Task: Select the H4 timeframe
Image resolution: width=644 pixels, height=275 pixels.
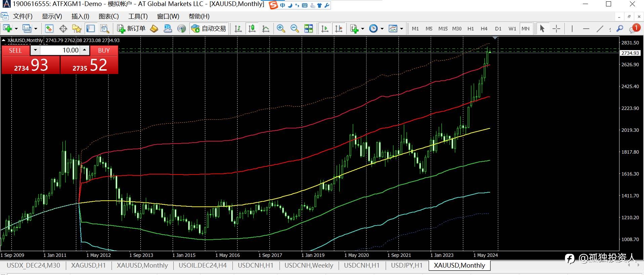Action: click(484, 29)
